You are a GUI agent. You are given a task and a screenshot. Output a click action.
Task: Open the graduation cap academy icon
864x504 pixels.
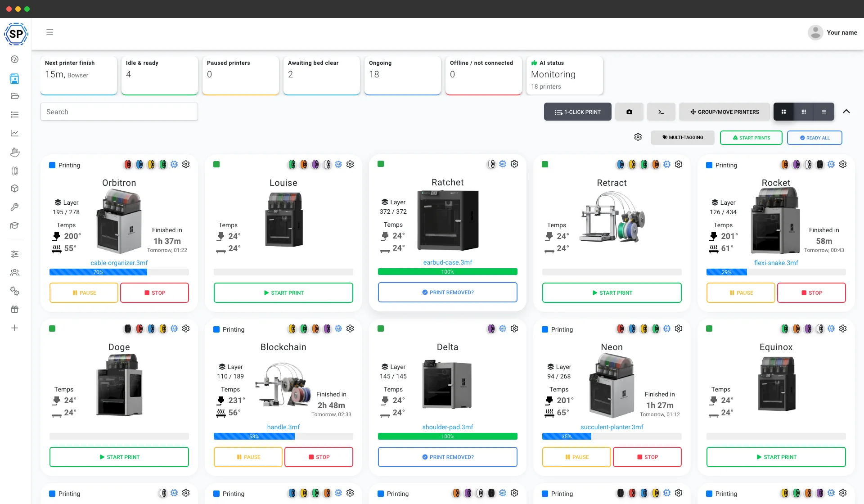(x=14, y=225)
